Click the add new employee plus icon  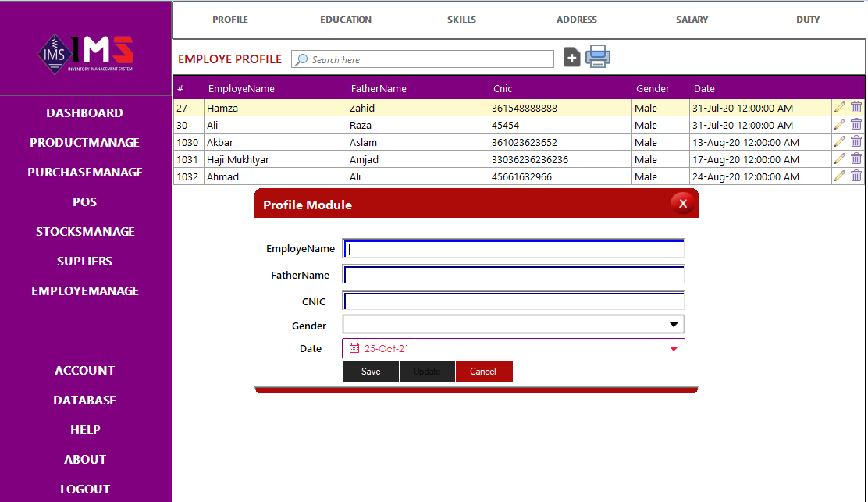pyautogui.click(x=572, y=57)
